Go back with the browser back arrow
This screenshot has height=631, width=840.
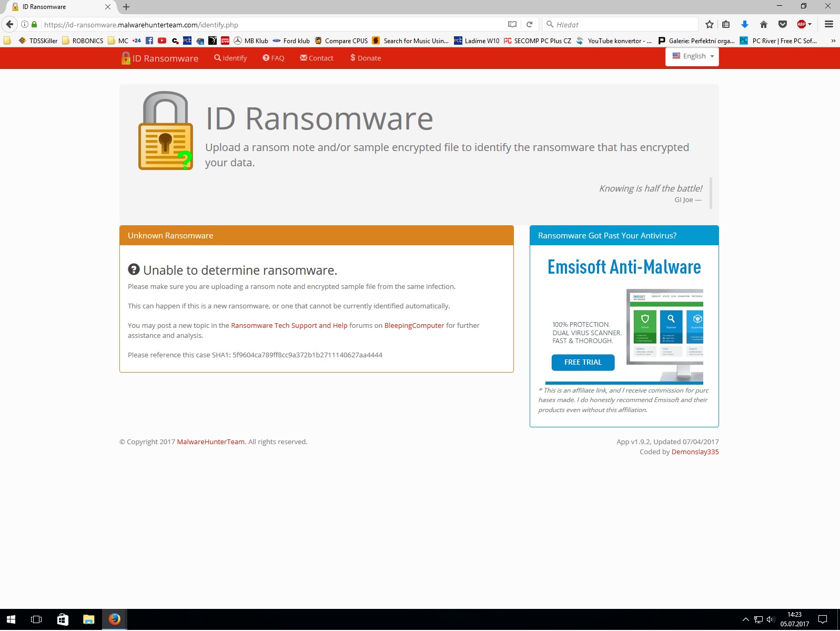coord(9,24)
